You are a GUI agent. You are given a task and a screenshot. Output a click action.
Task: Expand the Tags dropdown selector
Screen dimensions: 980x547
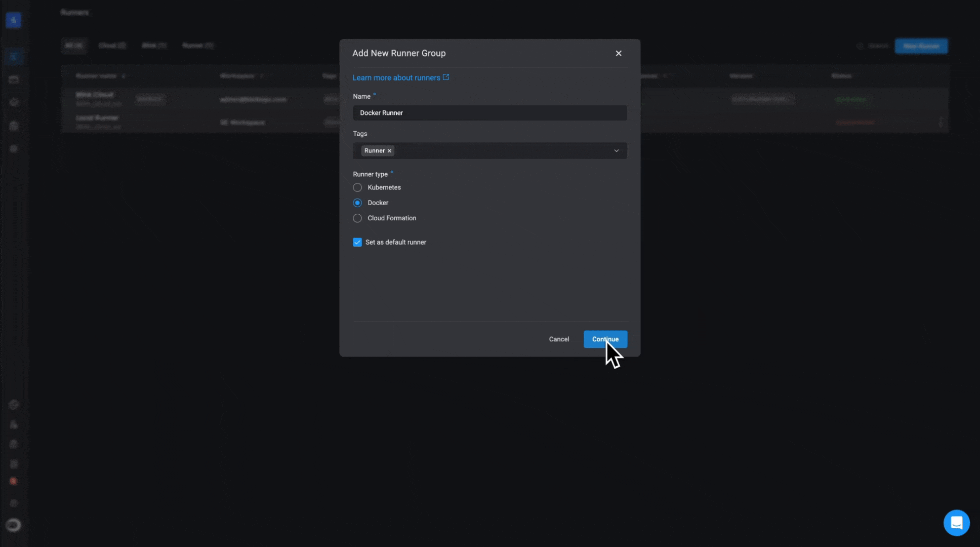click(617, 150)
